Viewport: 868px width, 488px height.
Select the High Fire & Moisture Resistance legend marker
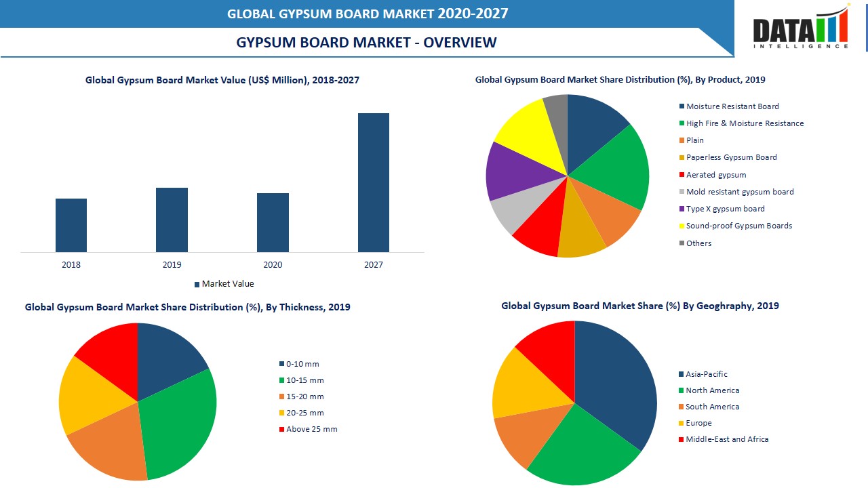click(x=681, y=123)
